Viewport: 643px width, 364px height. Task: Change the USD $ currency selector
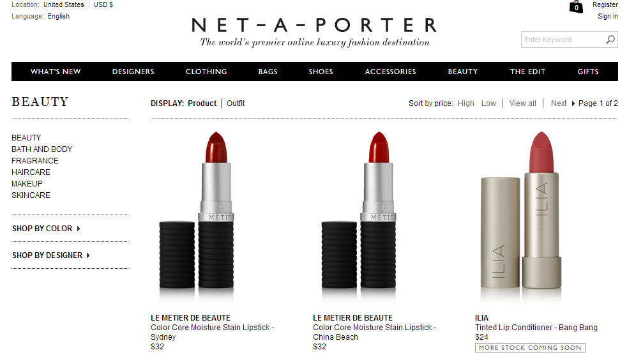[x=103, y=4]
